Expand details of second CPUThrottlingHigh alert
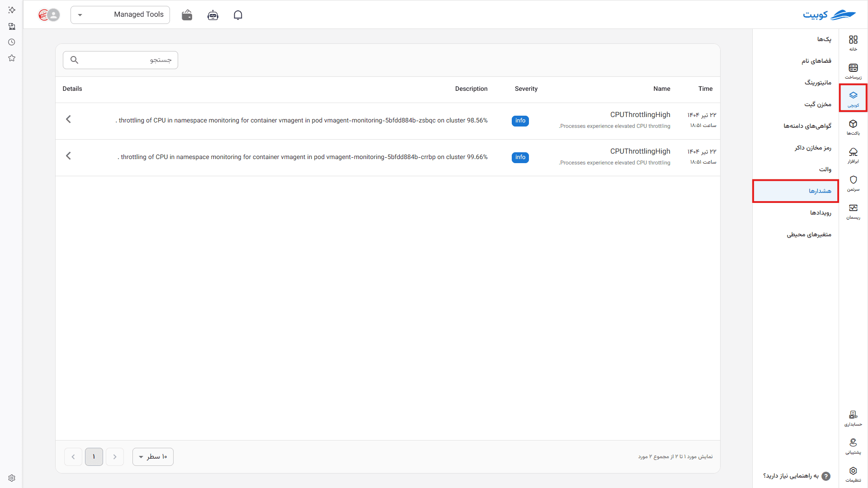 coord(68,156)
